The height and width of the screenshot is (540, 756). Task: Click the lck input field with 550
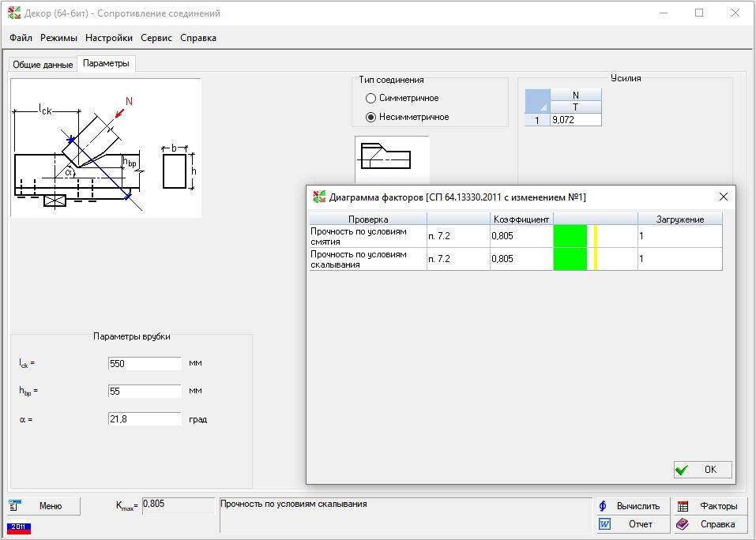click(x=145, y=364)
